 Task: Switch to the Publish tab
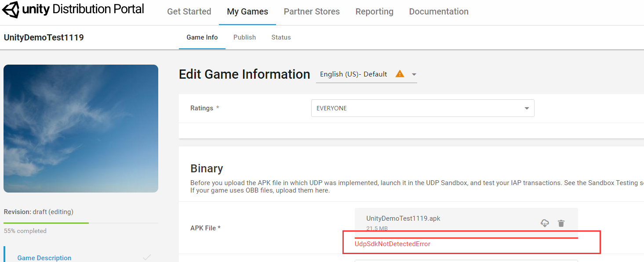(x=244, y=37)
